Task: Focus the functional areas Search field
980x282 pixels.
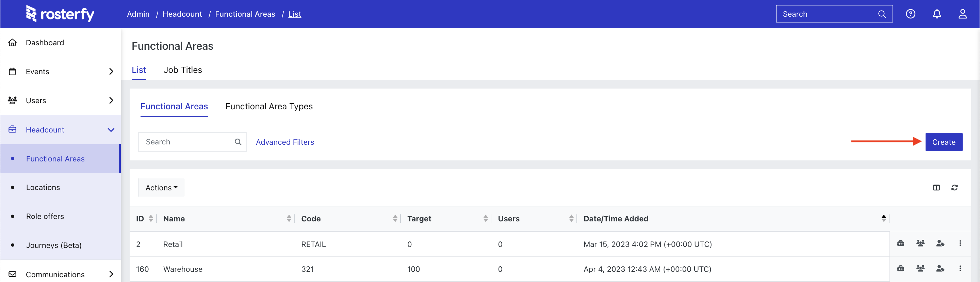Action: [x=193, y=142]
